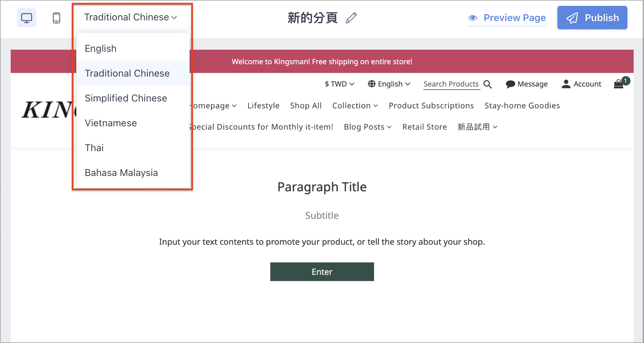This screenshot has width=644, height=343.
Task: Open the TWD currency dropdown
Action: [339, 84]
